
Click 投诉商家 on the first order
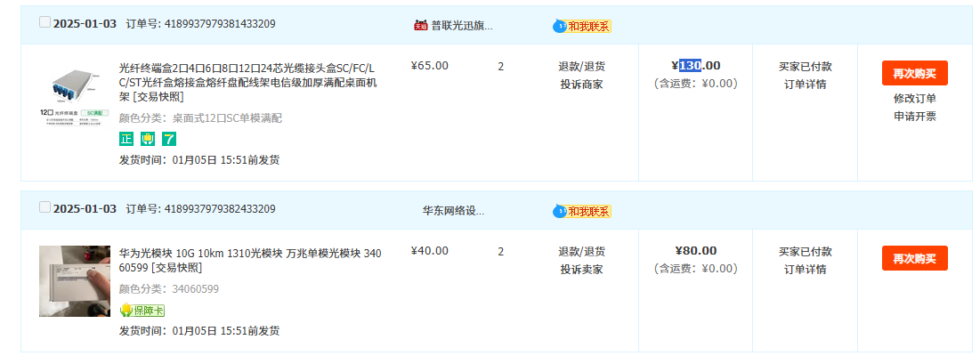[581, 85]
